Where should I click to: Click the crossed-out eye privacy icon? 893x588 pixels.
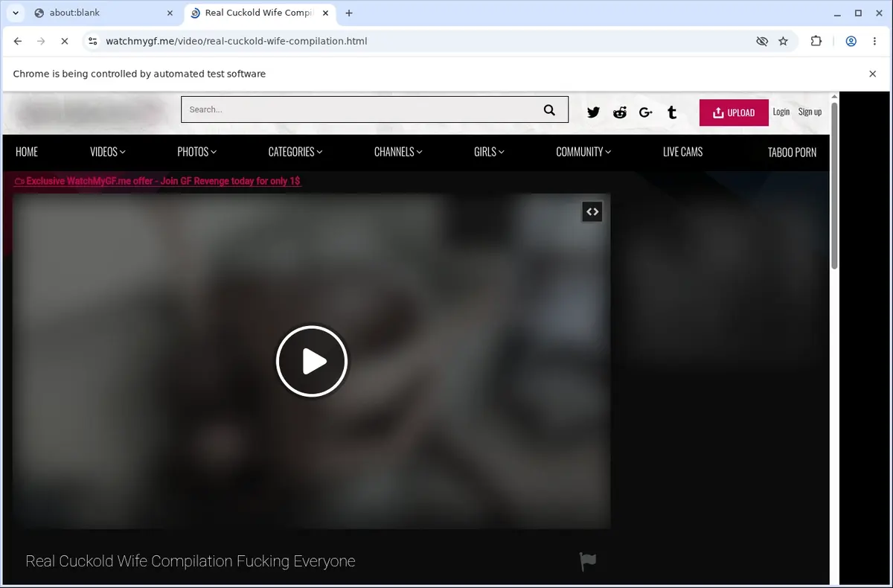tap(762, 42)
